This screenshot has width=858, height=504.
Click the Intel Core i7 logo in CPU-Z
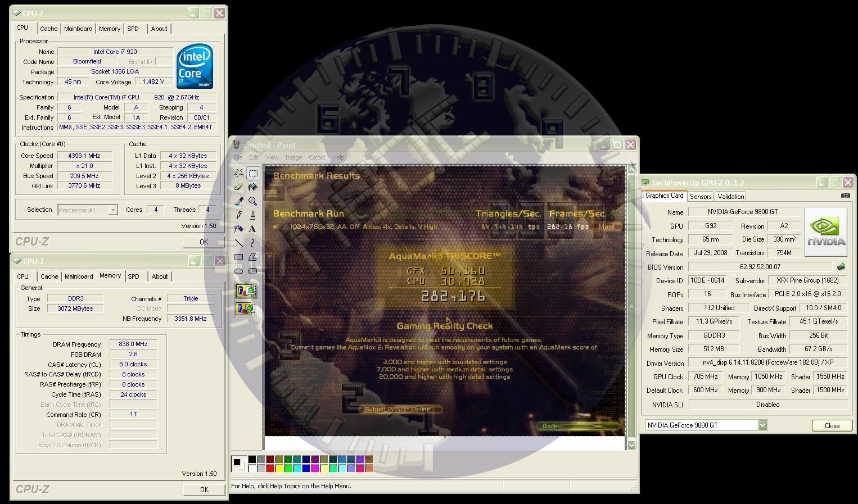click(195, 66)
